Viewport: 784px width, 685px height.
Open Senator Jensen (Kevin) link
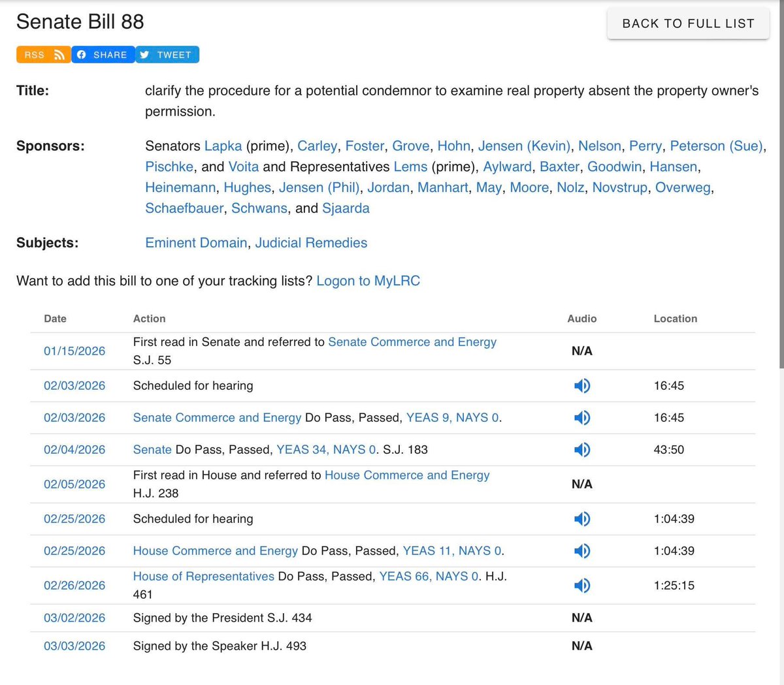coord(524,146)
